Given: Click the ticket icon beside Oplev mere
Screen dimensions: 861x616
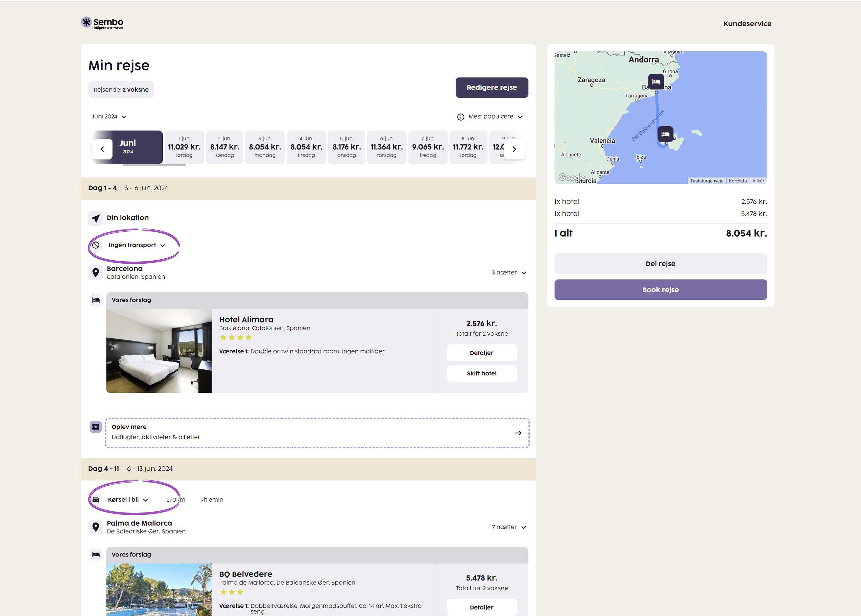Looking at the screenshot, I should [x=96, y=427].
